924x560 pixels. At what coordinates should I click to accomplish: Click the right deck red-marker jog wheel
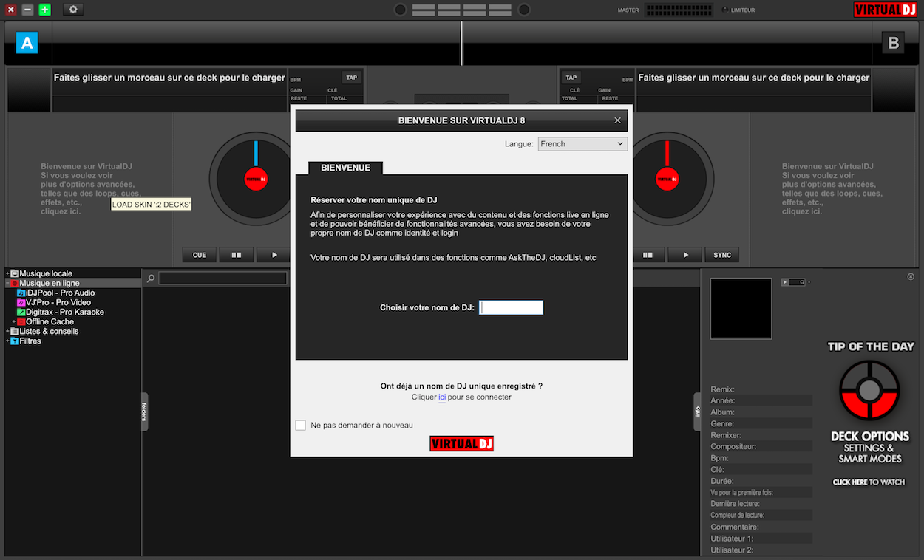tap(667, 179)
